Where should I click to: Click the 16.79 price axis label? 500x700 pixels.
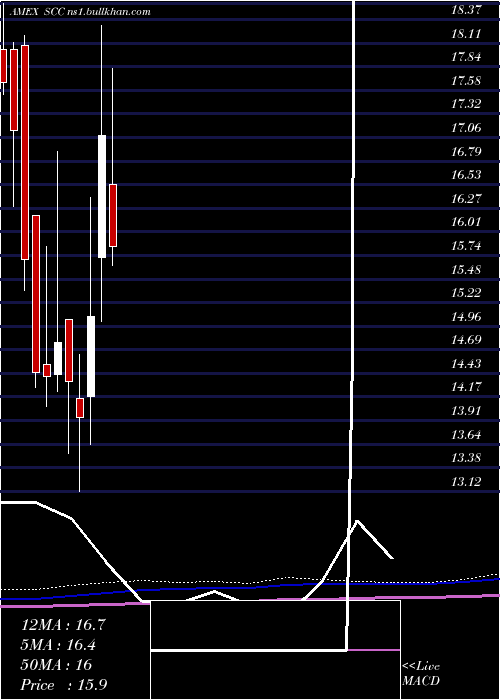click(x=466, y=151)
